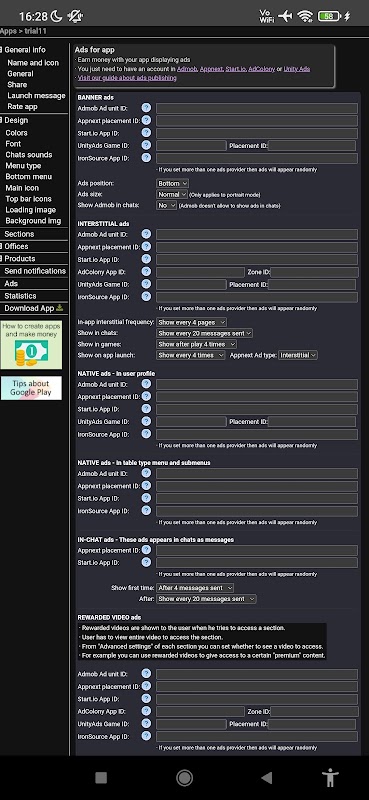Open the Show in games dropdown

196,344
